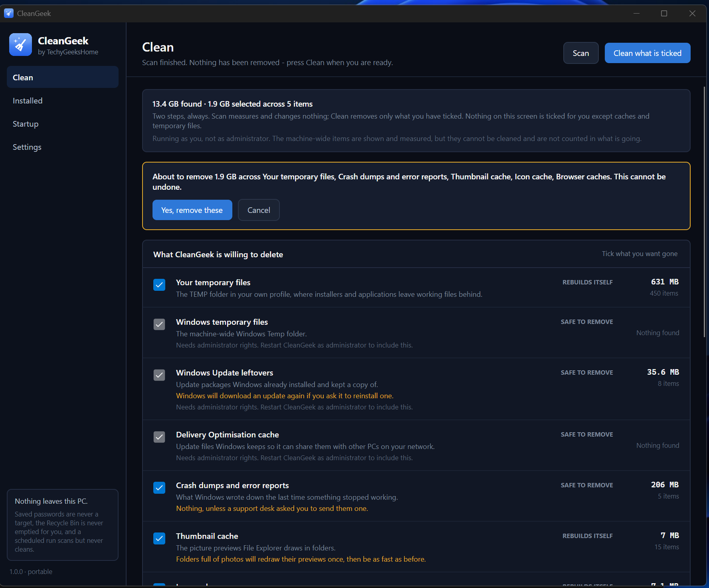Click SAFE TO REMOVE tag on Crash dumps

tap(587, 485)
